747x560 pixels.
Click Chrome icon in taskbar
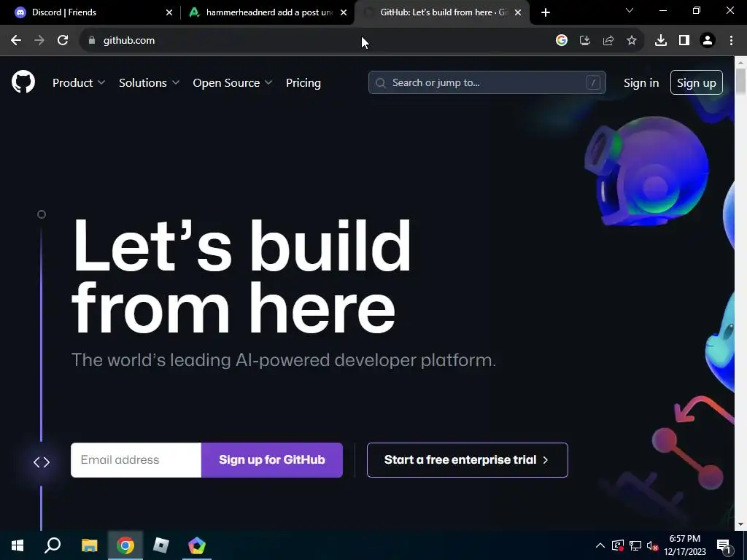tap(125, 545)
